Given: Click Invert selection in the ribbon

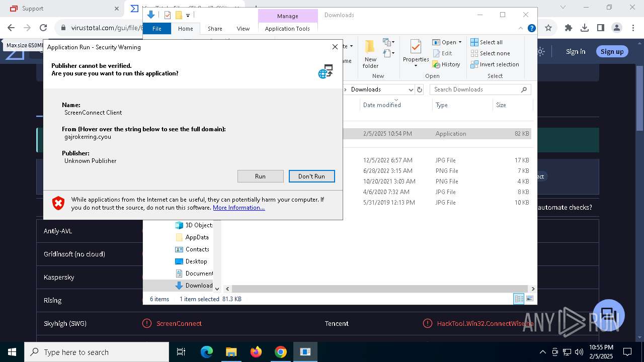Looking at the screenshot, I should tap(495, 64).
